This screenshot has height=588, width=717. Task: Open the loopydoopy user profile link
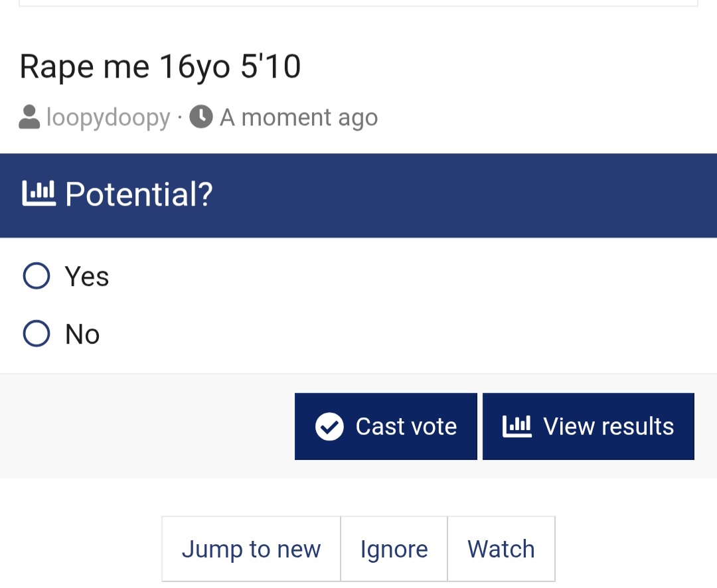(108, 117)
